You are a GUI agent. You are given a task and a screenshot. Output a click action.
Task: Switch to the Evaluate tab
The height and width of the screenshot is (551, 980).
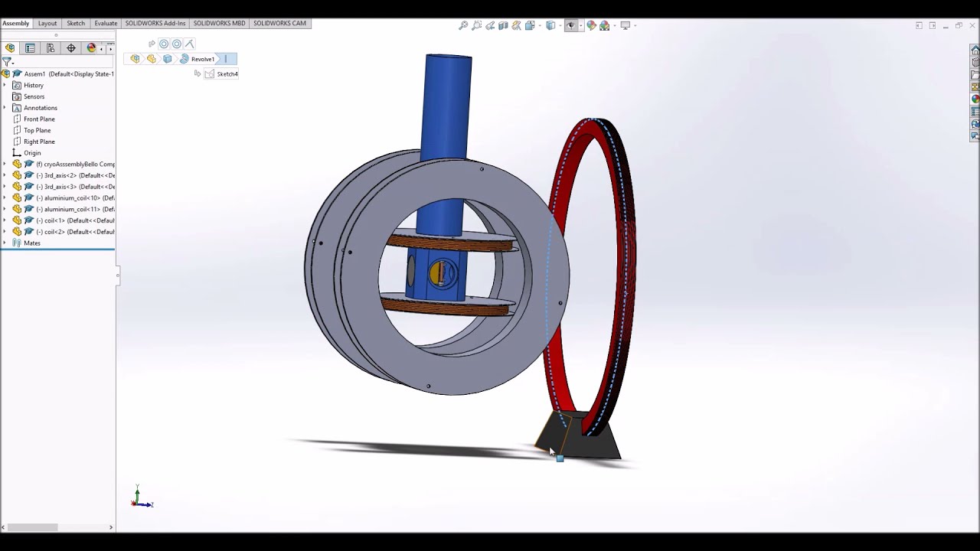[x=106, y=23]
